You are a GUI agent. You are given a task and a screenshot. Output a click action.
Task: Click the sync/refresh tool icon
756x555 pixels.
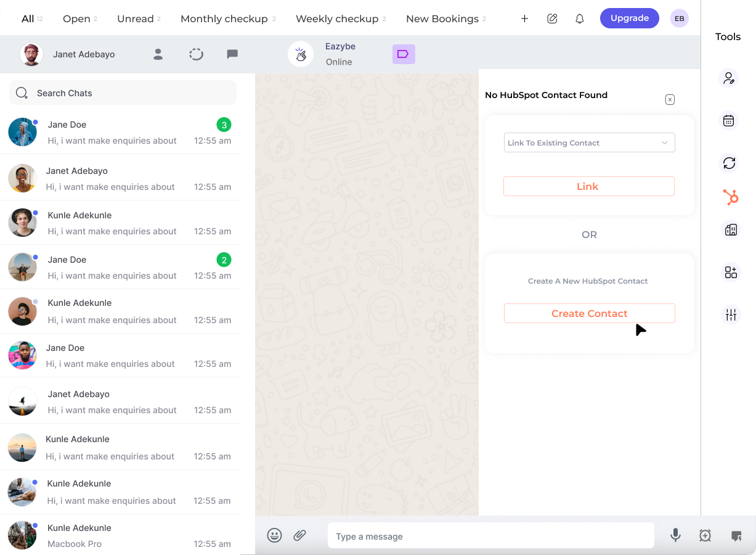730,163
